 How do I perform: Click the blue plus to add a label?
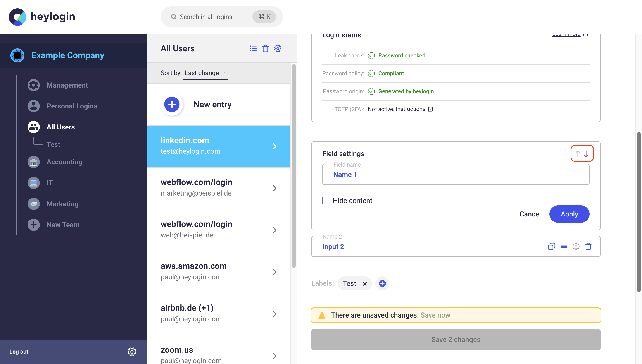pos(382,283)
